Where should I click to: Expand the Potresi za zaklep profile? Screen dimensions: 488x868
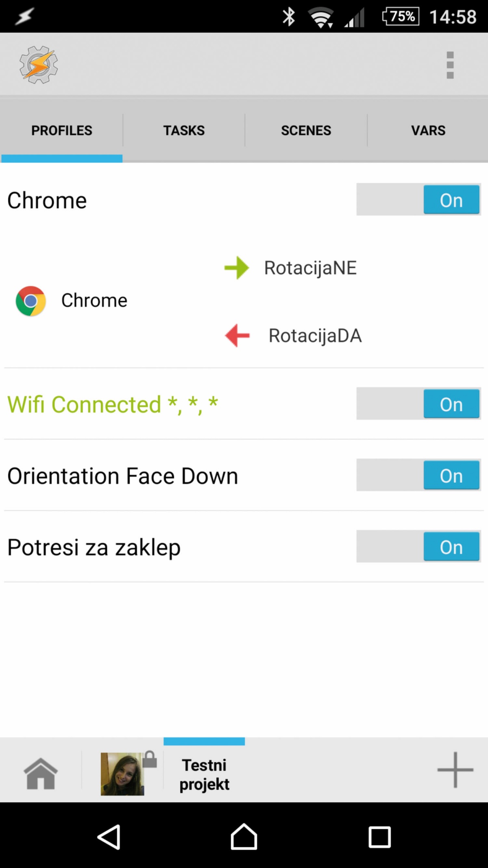94,547
